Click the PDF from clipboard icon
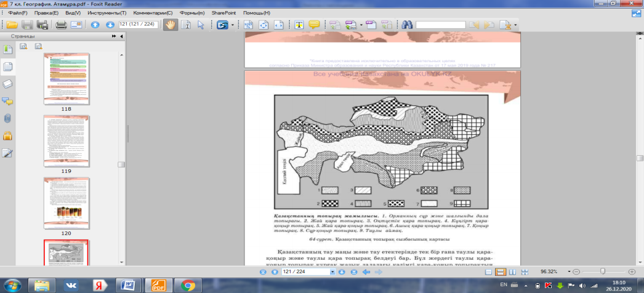This screenshot has height=293, width=644. point(386,25)
